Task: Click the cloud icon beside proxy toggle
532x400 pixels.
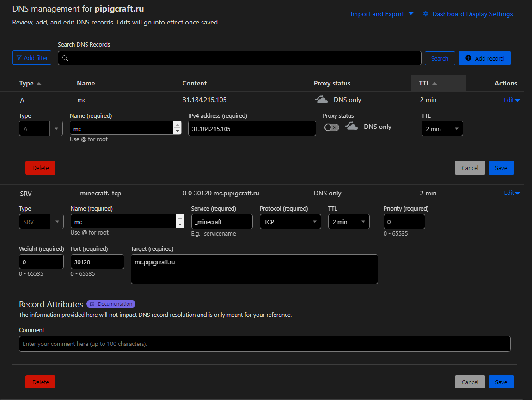Action: 351,127
